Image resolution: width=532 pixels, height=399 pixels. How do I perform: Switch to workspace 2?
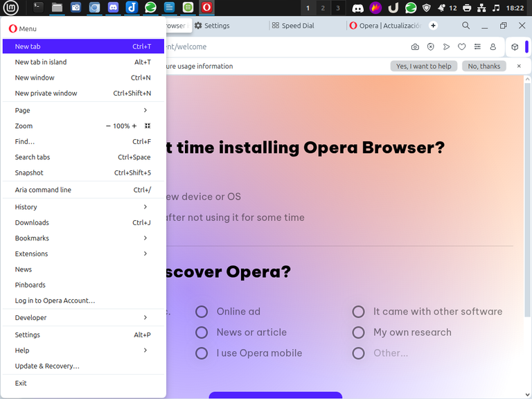point(323,8)
